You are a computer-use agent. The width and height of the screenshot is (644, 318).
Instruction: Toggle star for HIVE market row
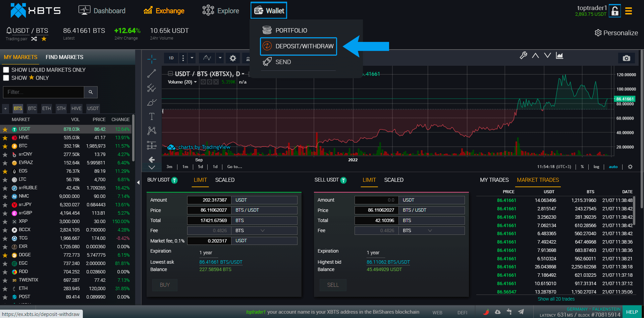(5, 138)
